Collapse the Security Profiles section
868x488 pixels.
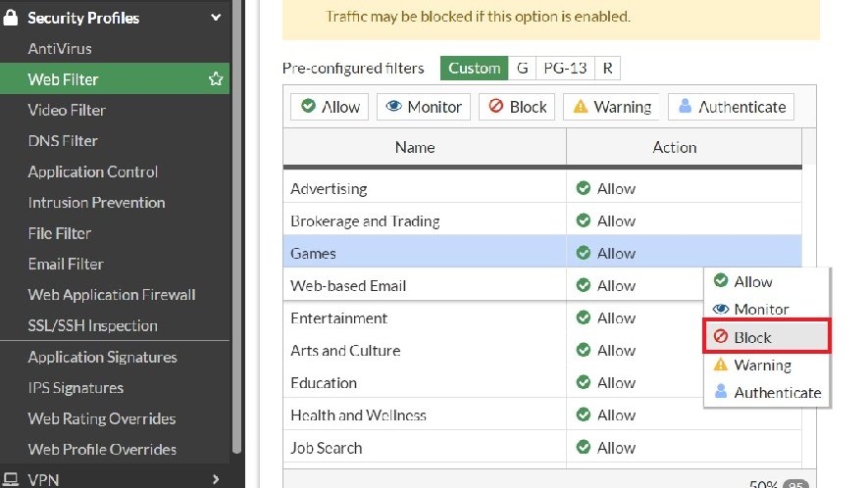coord(216,18)
